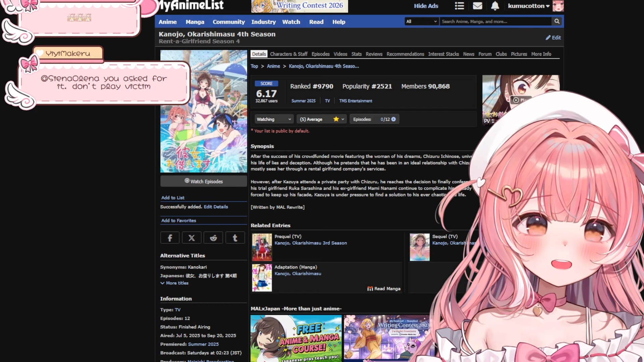644x362 pixels.
Task: Share on X icon button
Action: click(192, 238)
